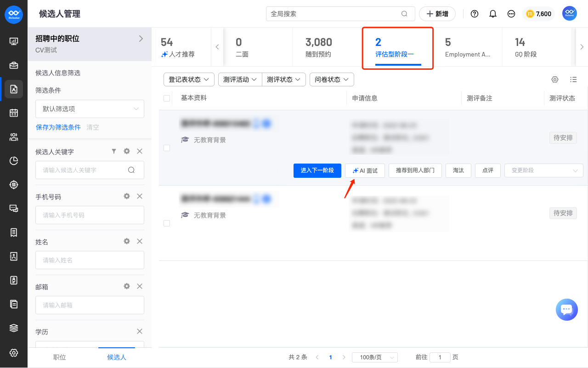
Task: Open the table column settings gear
Action: [x=555, y=79]
